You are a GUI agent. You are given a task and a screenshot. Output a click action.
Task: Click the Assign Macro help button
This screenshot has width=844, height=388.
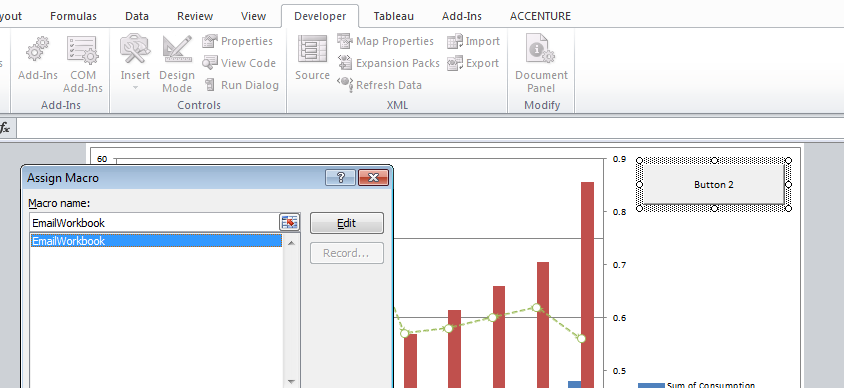pos(341,178)
